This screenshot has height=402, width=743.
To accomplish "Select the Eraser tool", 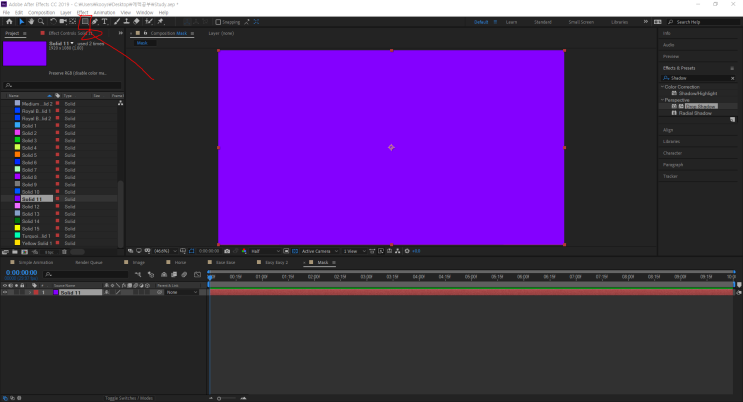I will (x=136, y=22).
